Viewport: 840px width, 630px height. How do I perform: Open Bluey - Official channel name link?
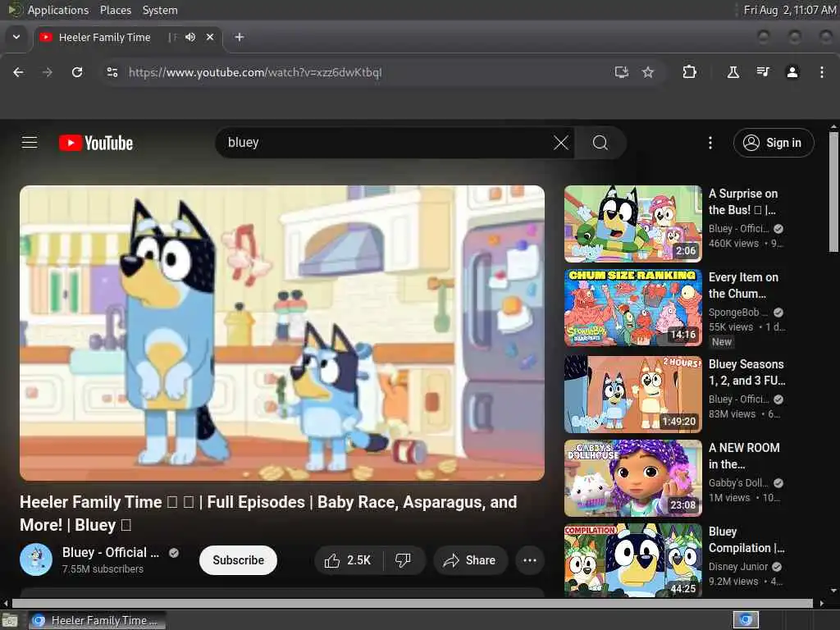(x=111, y=552)
